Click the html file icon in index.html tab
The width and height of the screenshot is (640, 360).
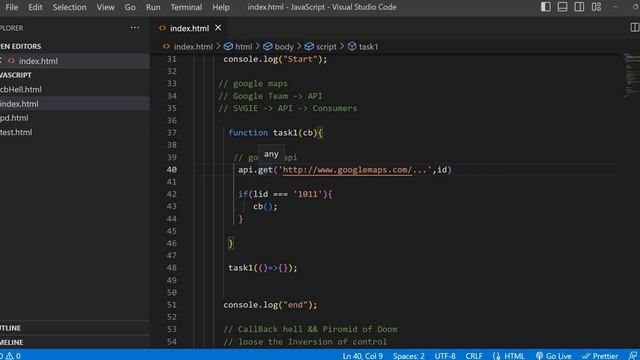pos(162,28)
